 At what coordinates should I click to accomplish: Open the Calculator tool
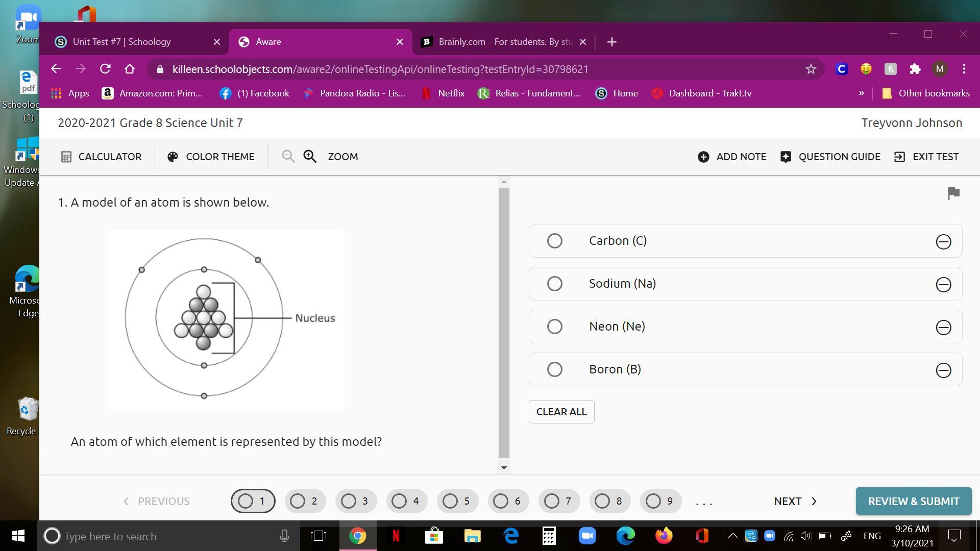pyautogui.click(x=101, y=157)
